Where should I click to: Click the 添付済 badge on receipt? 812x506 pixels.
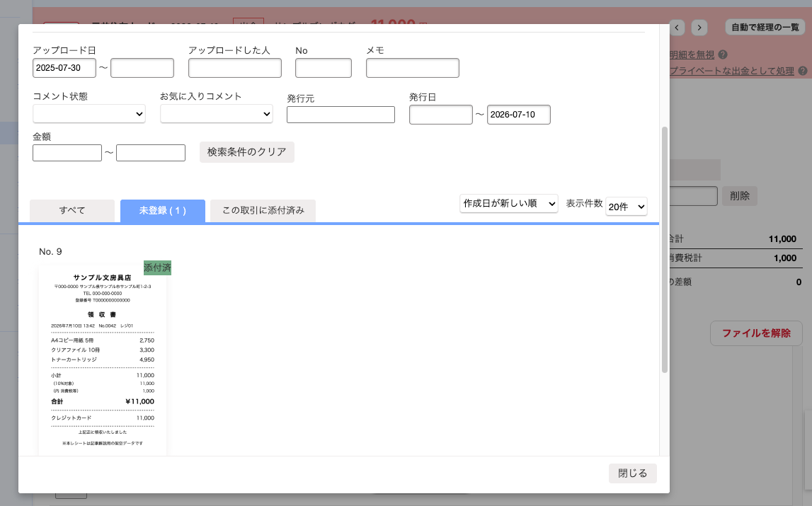[157, 268]
